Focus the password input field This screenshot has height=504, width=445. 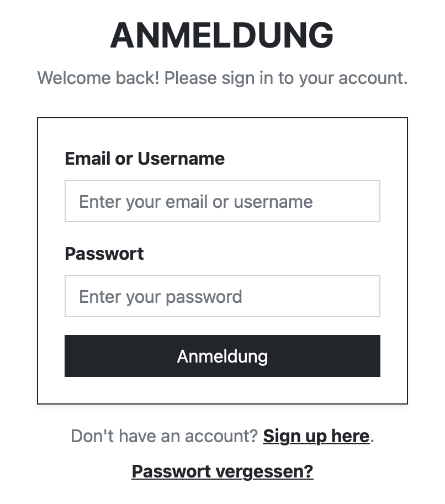click(222, 296)
